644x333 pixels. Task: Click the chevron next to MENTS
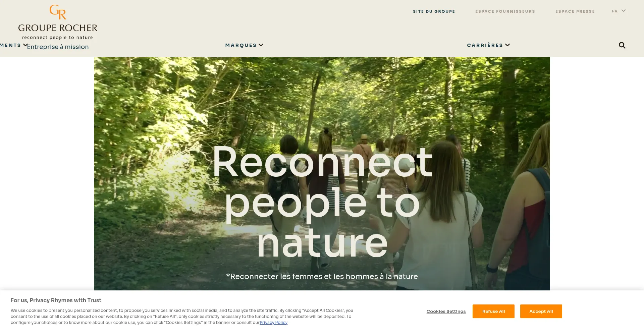(25, 45)
